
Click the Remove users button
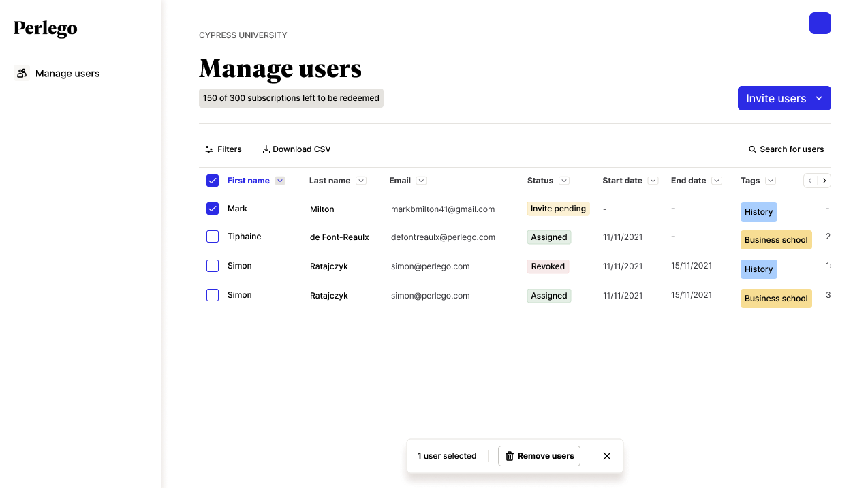point(539,455)
